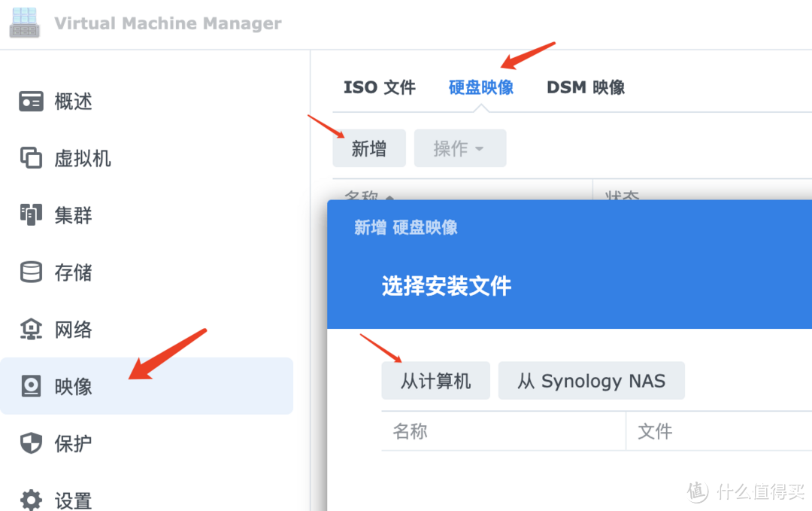
Task: Open the DSM 映像 tab
Action: pyautogui.click(x=585, y=87)
